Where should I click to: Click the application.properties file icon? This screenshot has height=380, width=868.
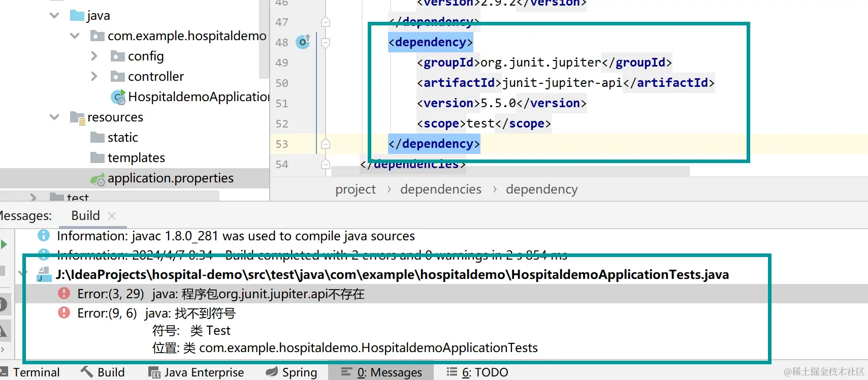[98, 179]
